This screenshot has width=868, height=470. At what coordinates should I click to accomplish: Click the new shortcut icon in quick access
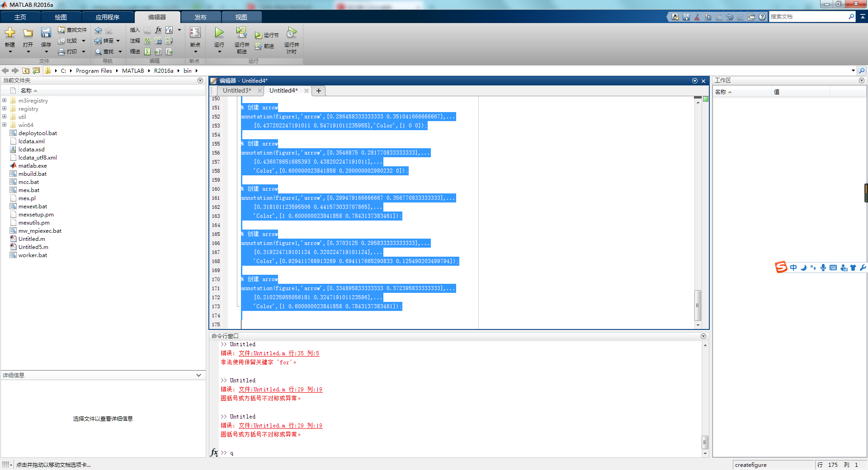(675, 17)
